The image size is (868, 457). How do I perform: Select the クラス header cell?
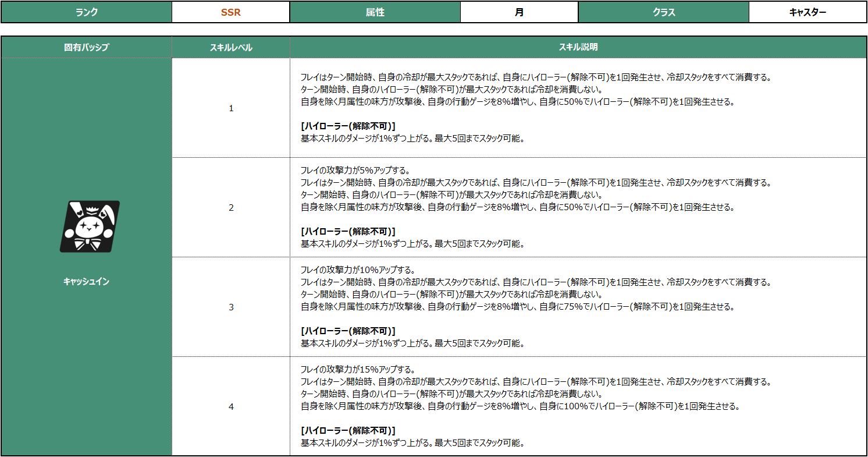(664, 12)
